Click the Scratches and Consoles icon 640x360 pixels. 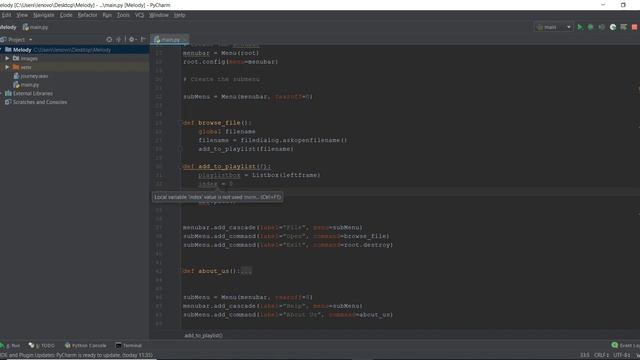8,102
